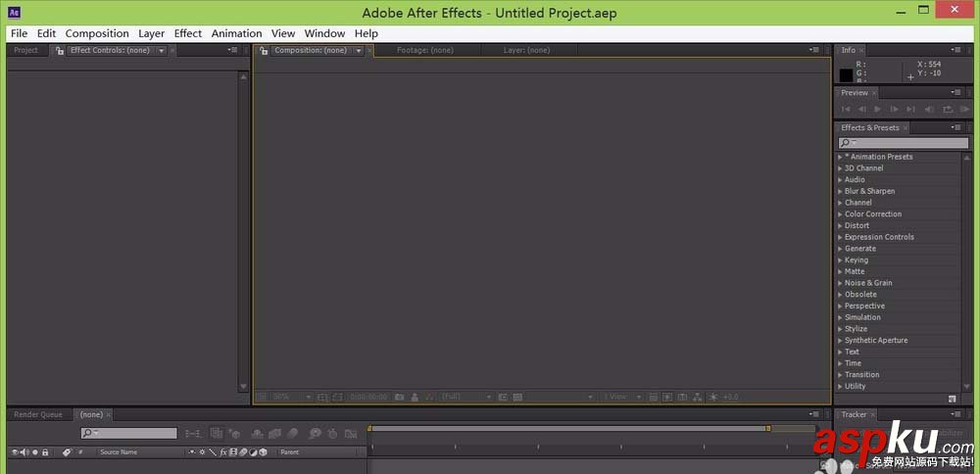Click Previous Frame button in Preview panel
Viewport: 980px width, 474px height.
pyautogui.click(x=861, y=110)
